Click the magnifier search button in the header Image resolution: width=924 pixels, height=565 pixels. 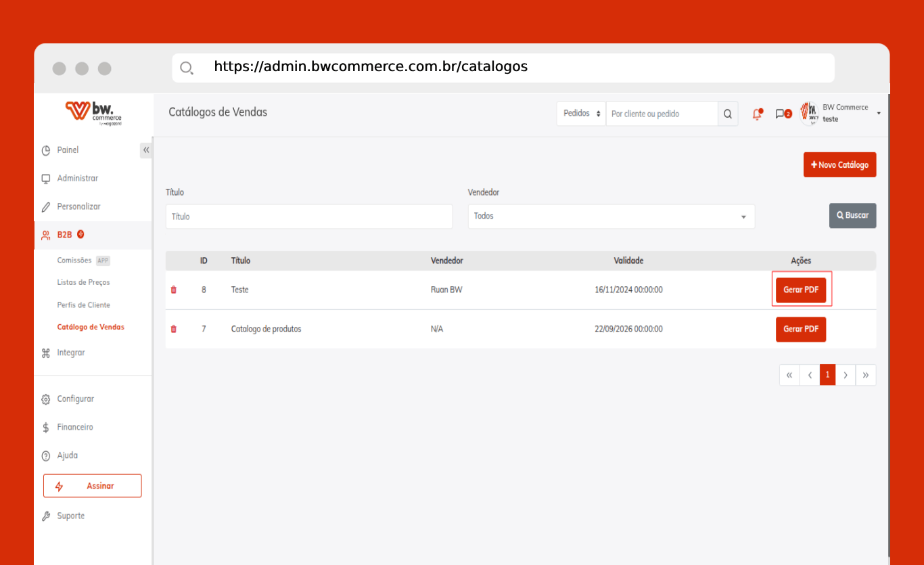click(x=728, y=114)
